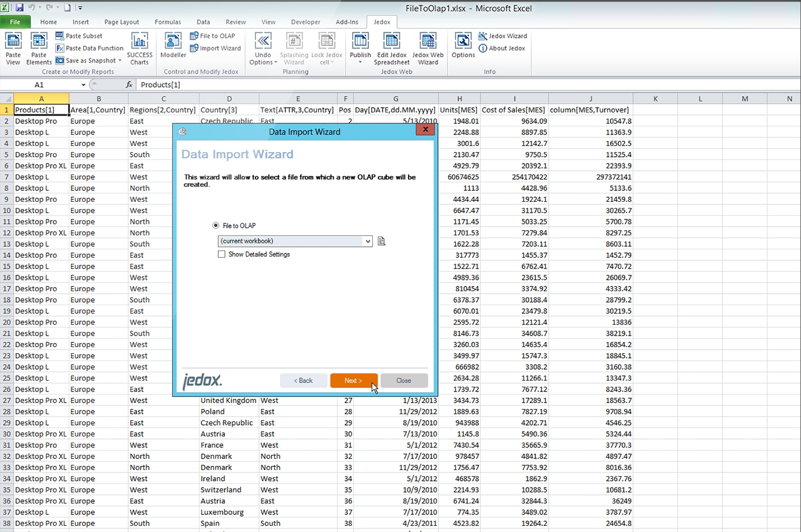Screen dimensions: 801x532
Task: Select Paste Data Function
Action: click(89, 48)
